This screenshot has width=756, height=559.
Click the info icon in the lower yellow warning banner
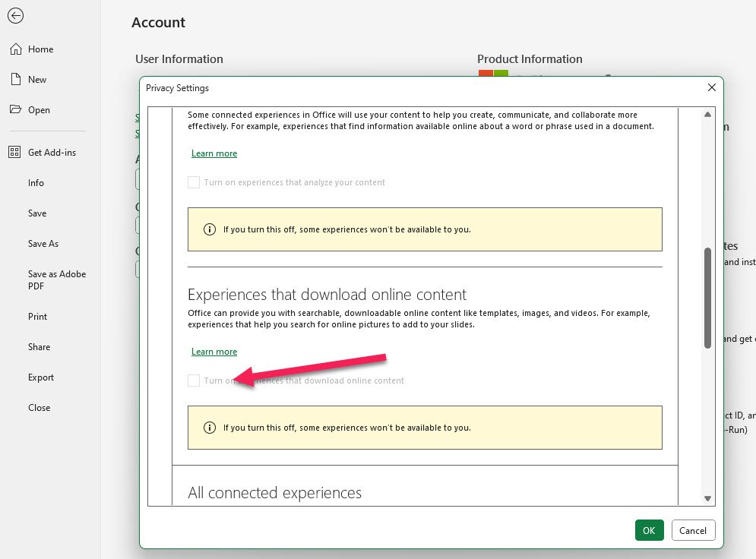pos(210,427)
